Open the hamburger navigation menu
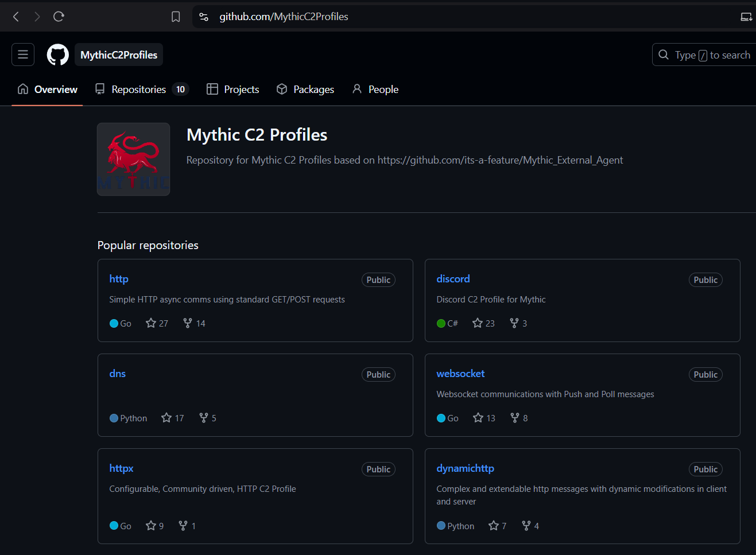 23,55
